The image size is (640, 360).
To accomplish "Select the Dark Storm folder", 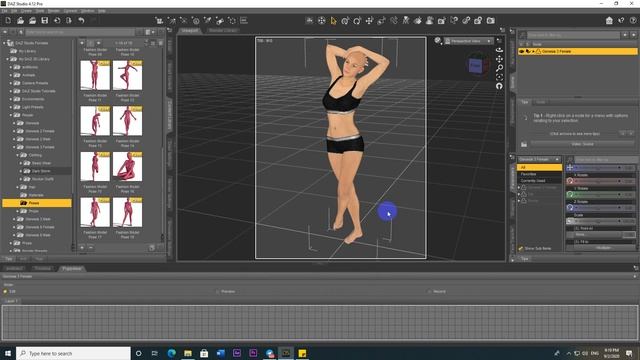I will (x=41, y=171).
